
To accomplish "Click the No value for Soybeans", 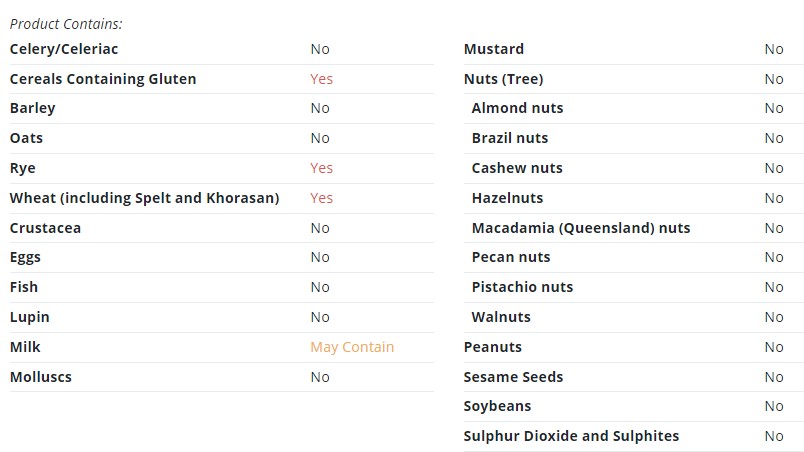I will 774,406.
